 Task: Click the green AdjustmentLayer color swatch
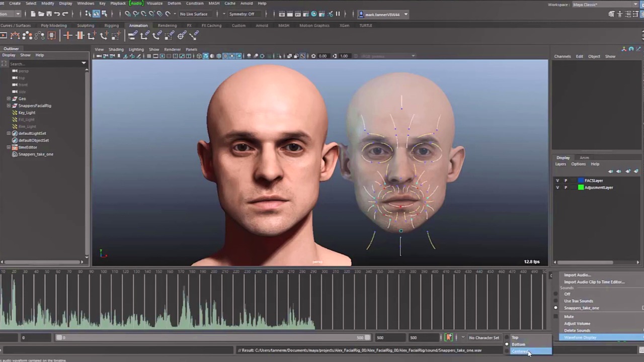(581, 188)
